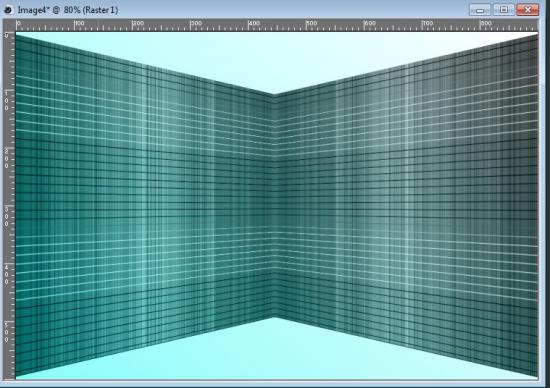The width and height of the screenshot is (550, 388).
Task: Click the 100 mark on vertical ruler
Action: pos(6,101)
